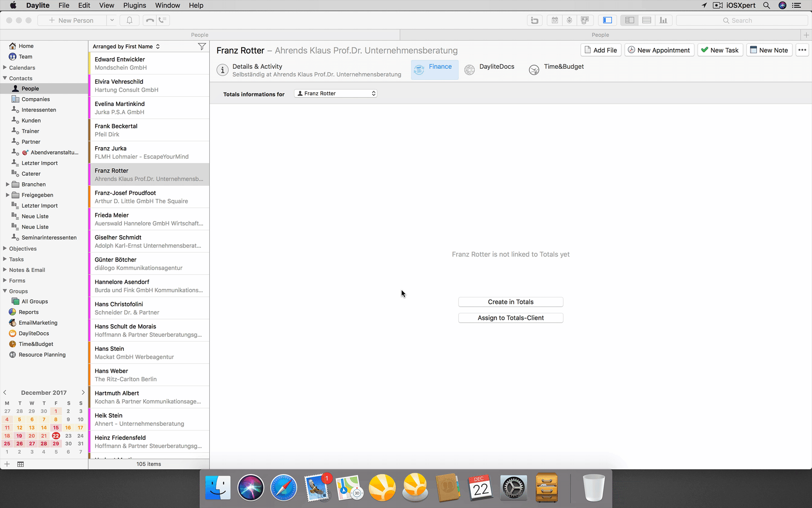
Task: Click the New Appointment button
Action: coord(659,50)
